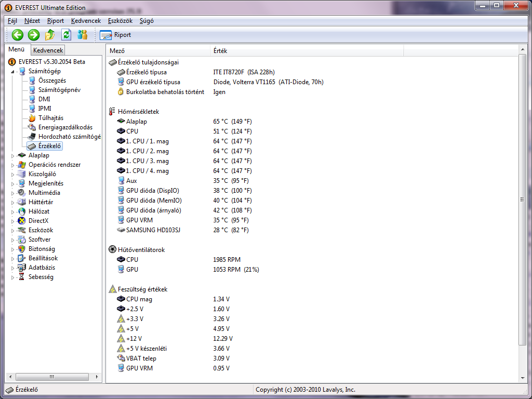The width and height of the screenshot is (532, 399).
Task: Click the Eszközök icon in the tree
Action: click(x=22, y=230)
